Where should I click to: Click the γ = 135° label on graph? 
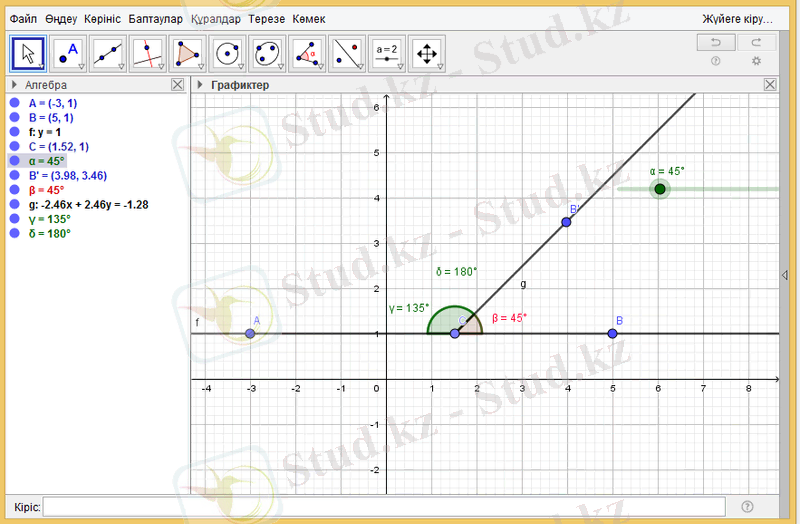click(409, 308)
